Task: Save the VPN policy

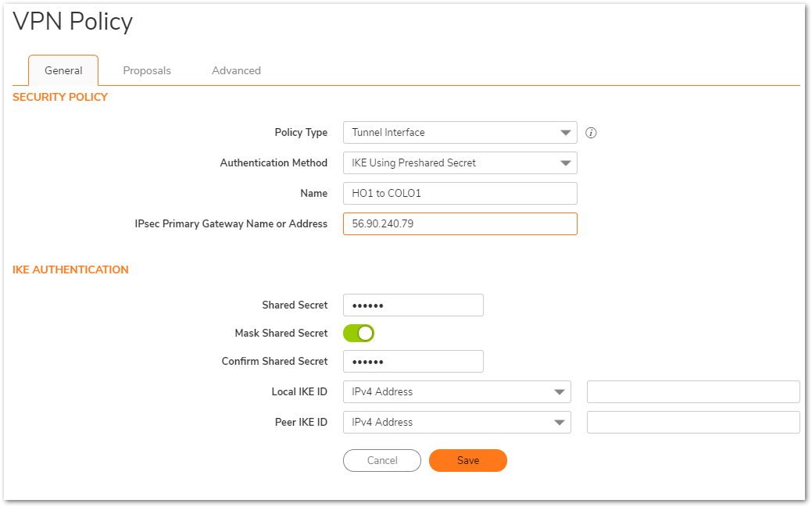Action: 467,461
